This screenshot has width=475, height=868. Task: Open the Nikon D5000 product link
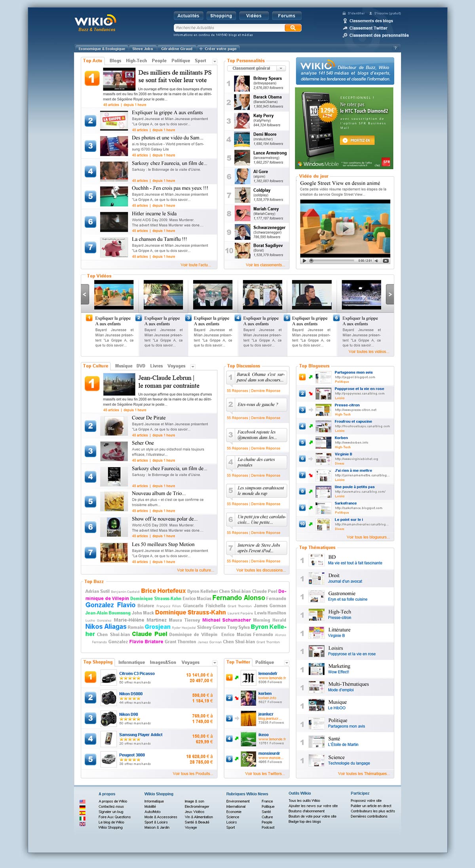point(131,694)
